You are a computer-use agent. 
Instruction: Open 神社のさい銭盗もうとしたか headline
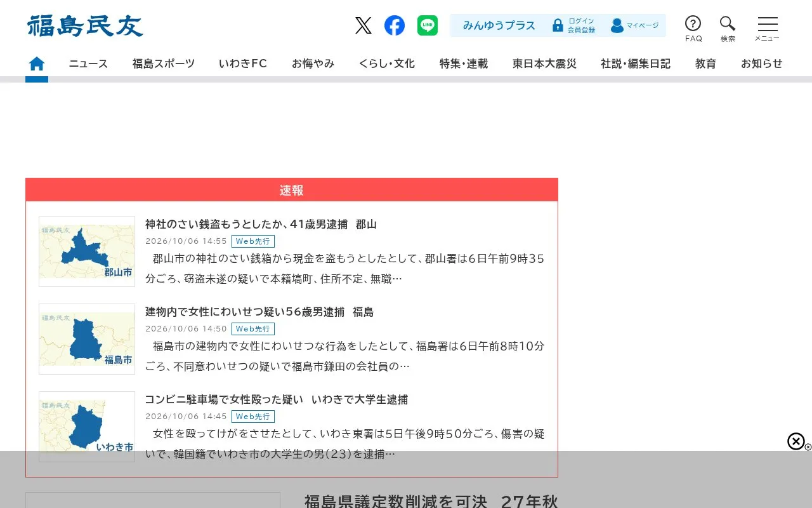click(x=261, y=224)
